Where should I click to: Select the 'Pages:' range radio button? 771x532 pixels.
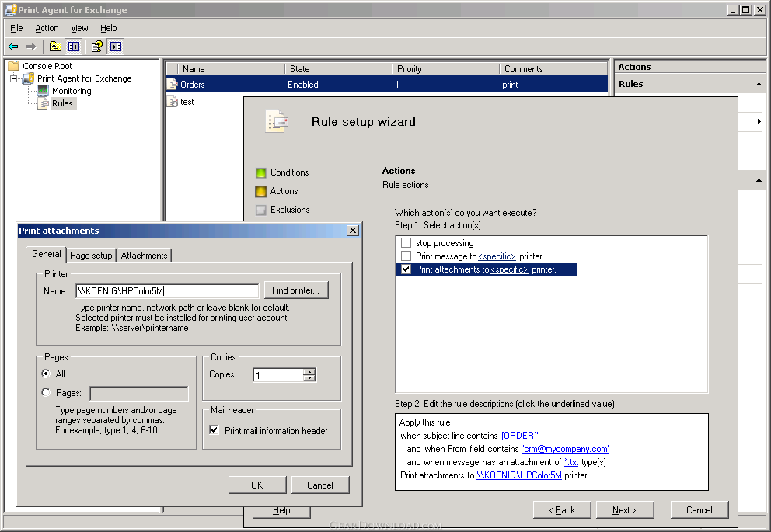tap(46, 392)
